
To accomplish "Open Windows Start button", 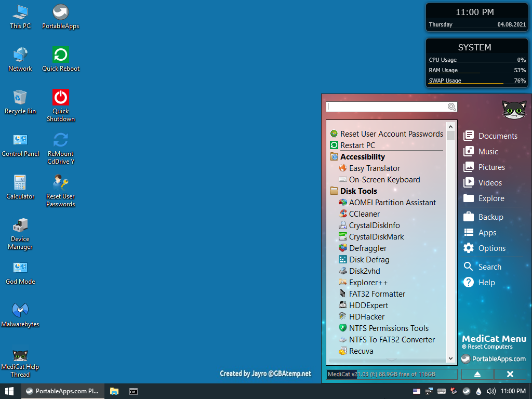I will click(9, 391).
